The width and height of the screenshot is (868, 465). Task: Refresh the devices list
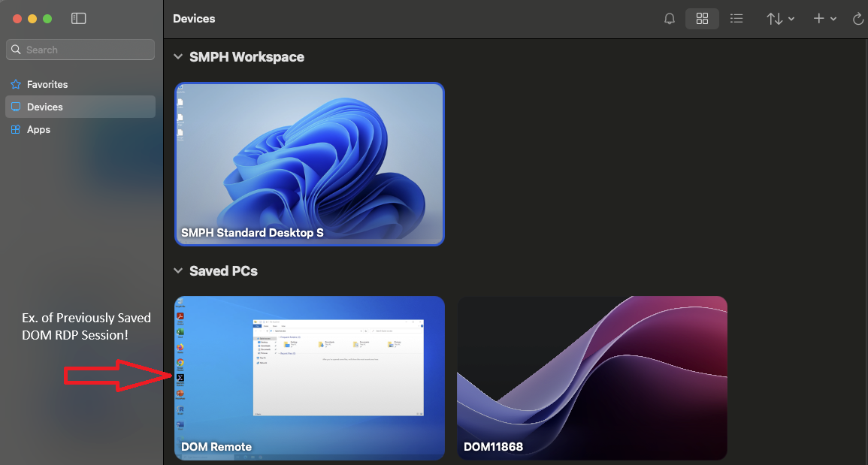pos(858,19)
